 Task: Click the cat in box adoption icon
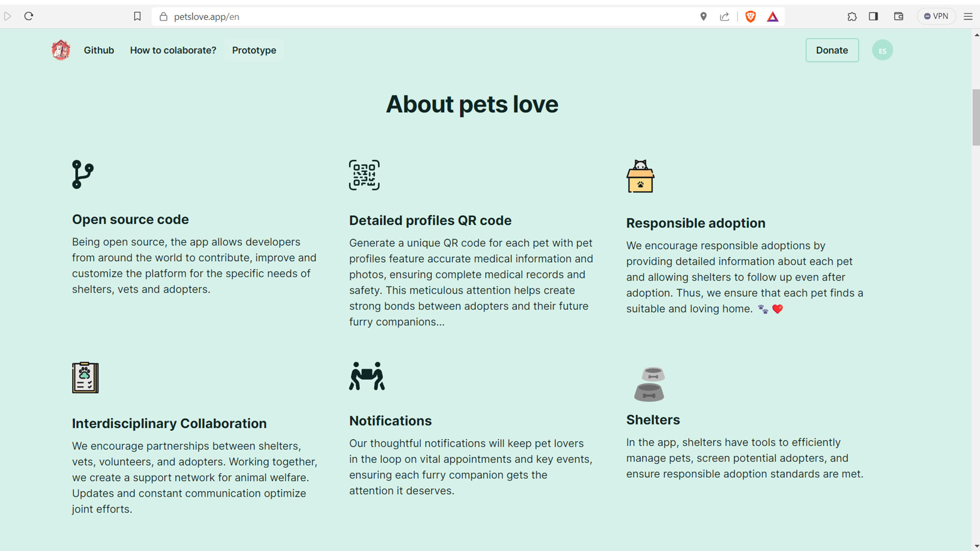(x=640, y=177)
